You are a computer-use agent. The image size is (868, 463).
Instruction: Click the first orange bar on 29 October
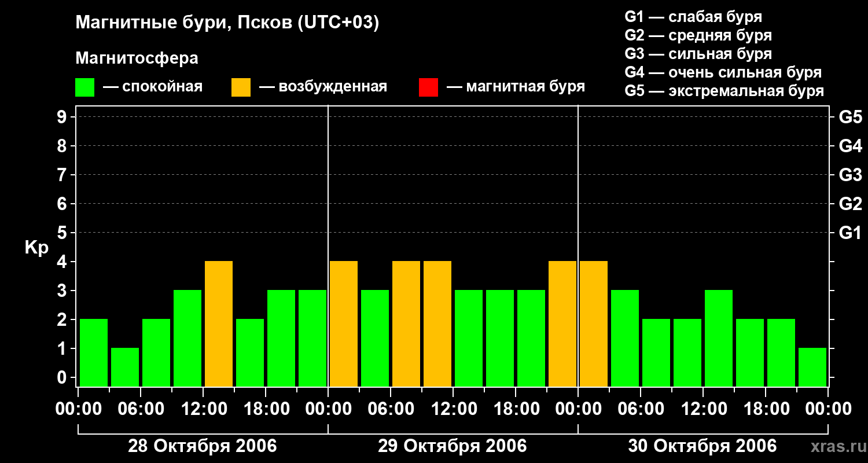(344, 324)
